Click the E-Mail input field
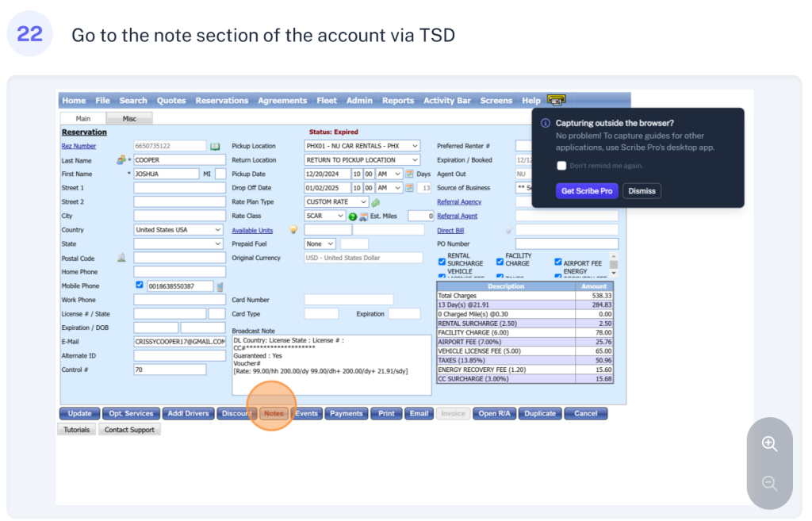The height and width of the screenshot is (521, 812). coord(179,341)
